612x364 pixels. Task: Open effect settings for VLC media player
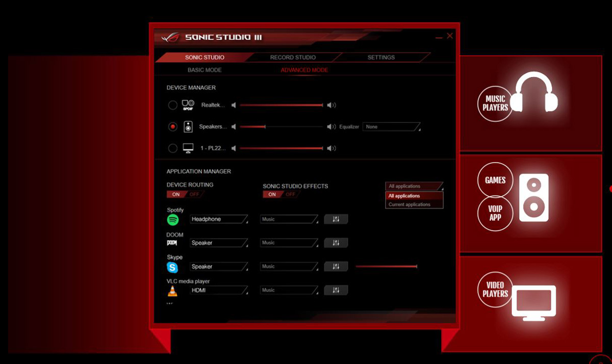tap(336, 290)
